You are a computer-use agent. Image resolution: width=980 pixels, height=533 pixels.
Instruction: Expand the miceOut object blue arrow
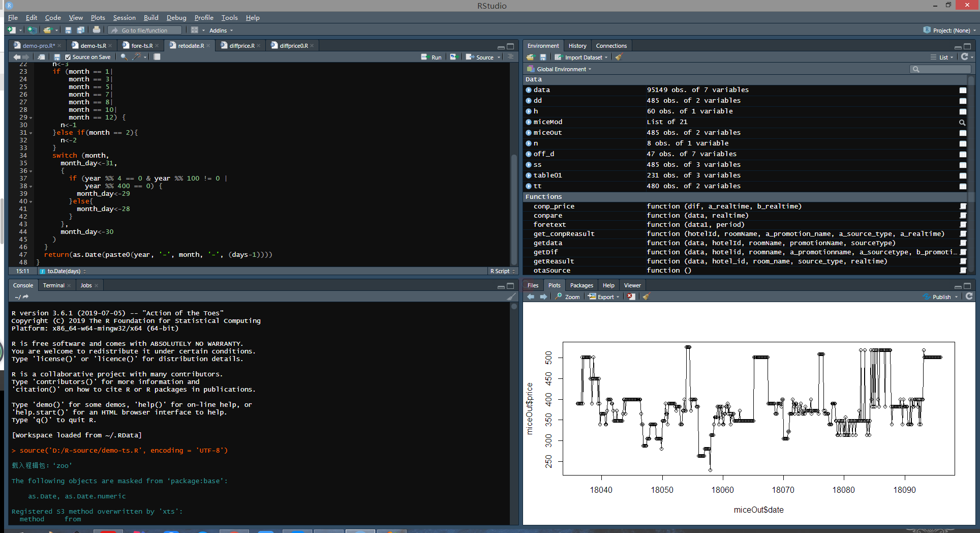pyautogui.click(x=529, y=133)
